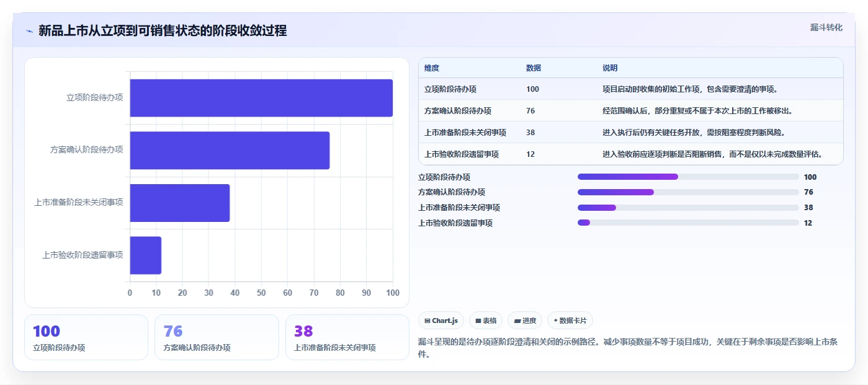Click the 上市准备阶段未关闭事项 chart bar
The image size is (868, 385).
click(x=180, y=203)
